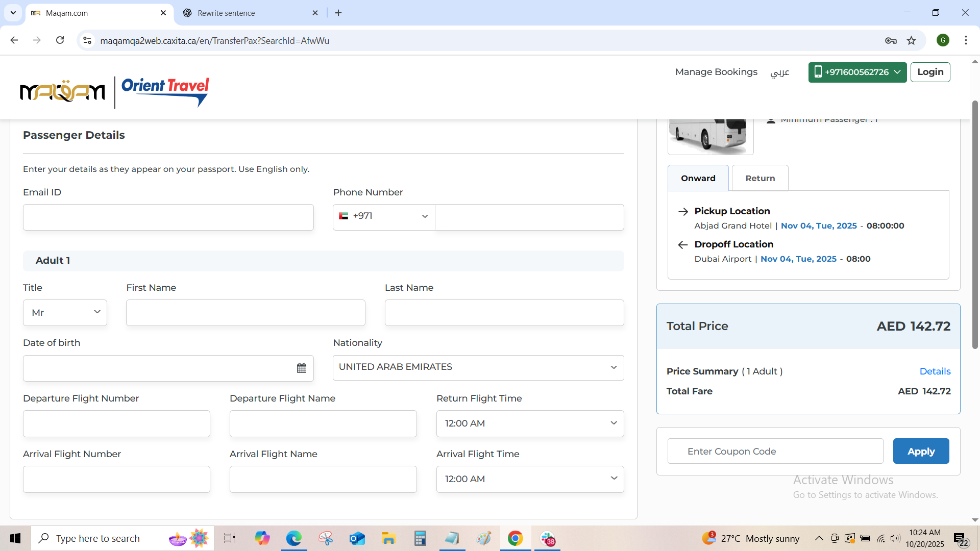Image resolution: width=980 pixels, height=551 pixels.
Task: Click the calendar icon in Date of birth
Action: click(x=301, y=368)
